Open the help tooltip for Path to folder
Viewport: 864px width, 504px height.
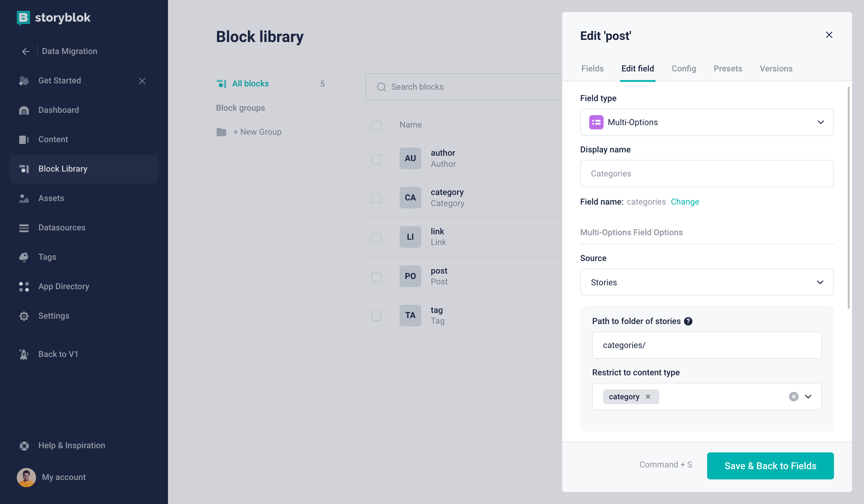688,321
